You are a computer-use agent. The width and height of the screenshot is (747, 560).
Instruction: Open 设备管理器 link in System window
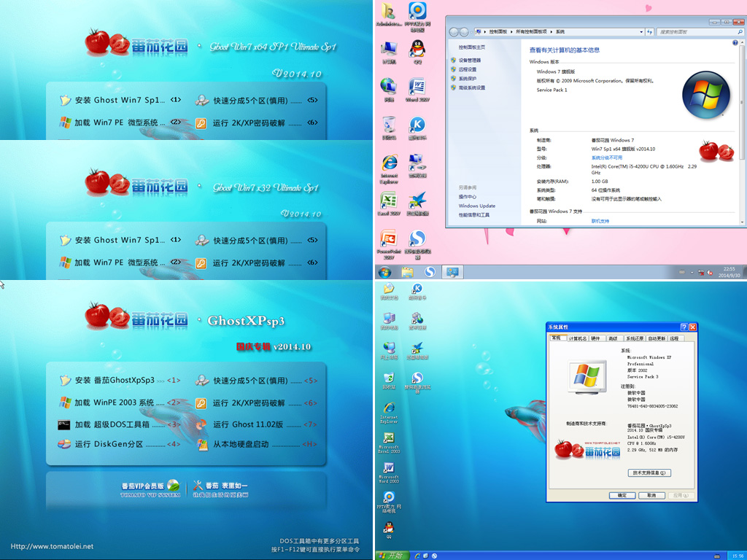point(469,61)
